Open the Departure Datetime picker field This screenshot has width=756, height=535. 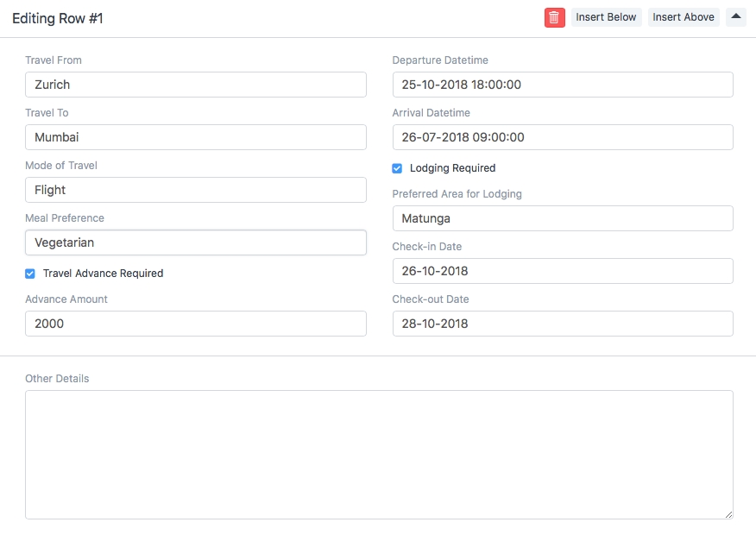(562, 85)
